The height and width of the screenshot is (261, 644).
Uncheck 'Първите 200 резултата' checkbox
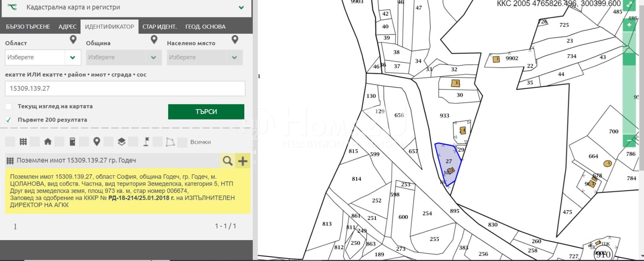click(x=8, y=120)
